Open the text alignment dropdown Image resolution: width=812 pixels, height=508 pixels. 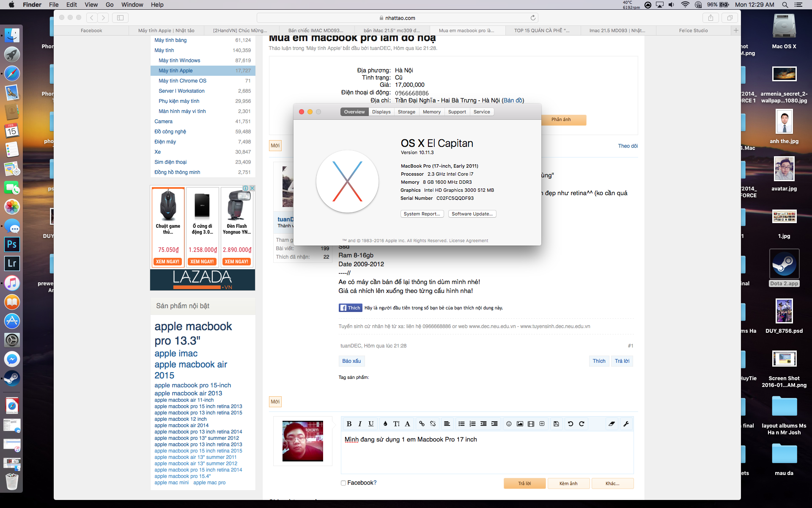(447, 424)
